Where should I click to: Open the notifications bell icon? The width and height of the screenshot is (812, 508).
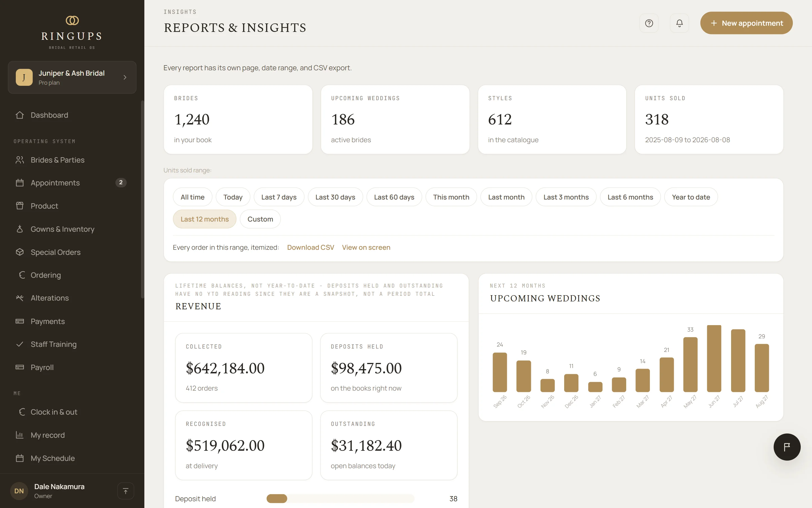tap(679, 23)
